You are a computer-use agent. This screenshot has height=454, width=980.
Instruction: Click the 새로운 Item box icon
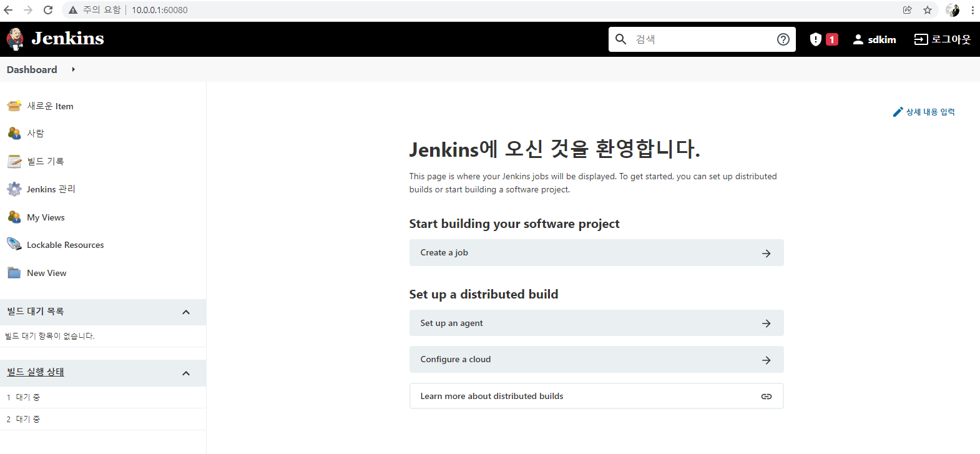[14, 106]
